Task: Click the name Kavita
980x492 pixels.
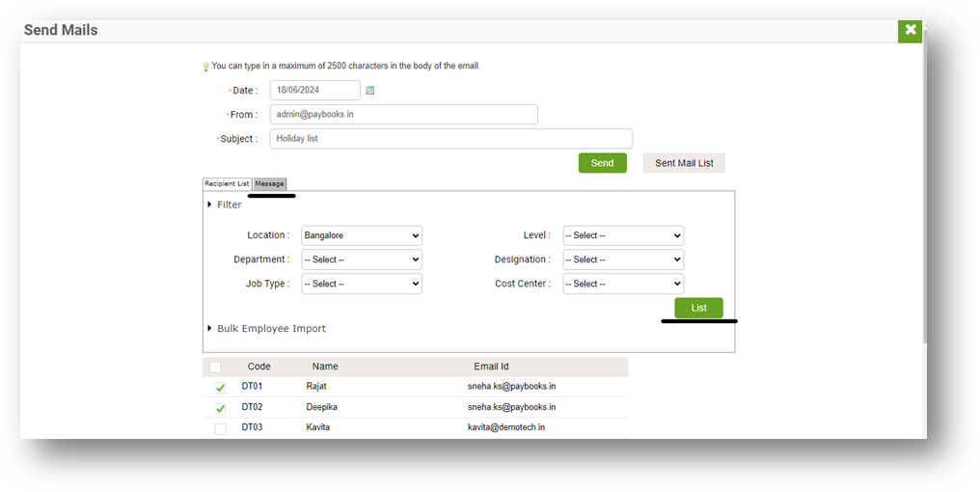Action: click(318, 427)
